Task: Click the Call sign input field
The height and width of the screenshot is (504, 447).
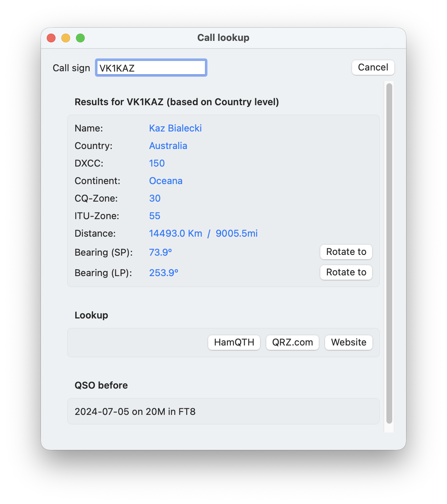Action: 151,68
